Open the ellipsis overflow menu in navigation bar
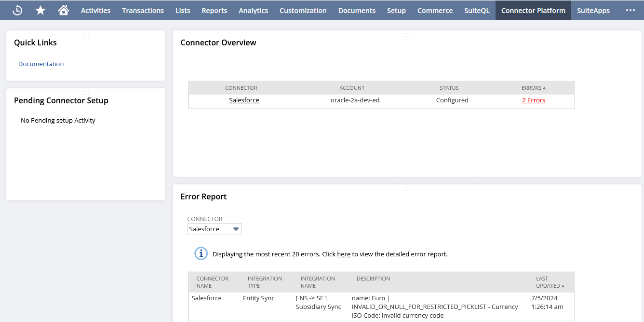The width and height of the screenshot is (644, 322). click(631, 10)
